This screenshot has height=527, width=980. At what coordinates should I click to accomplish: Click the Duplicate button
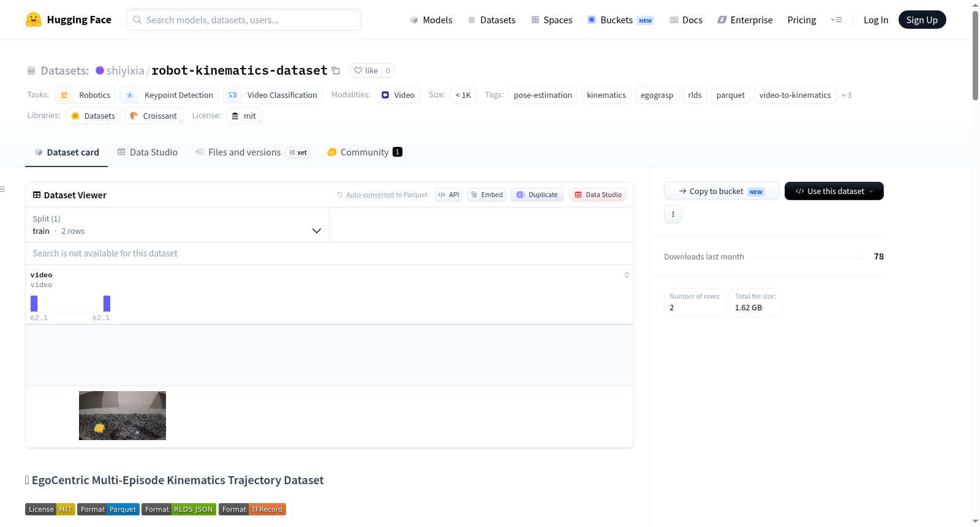coord(537,195)
